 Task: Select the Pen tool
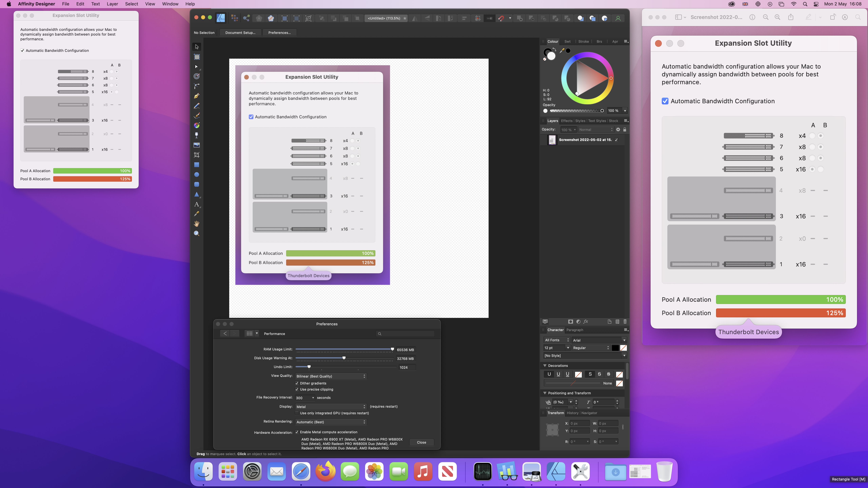[197, 96]
